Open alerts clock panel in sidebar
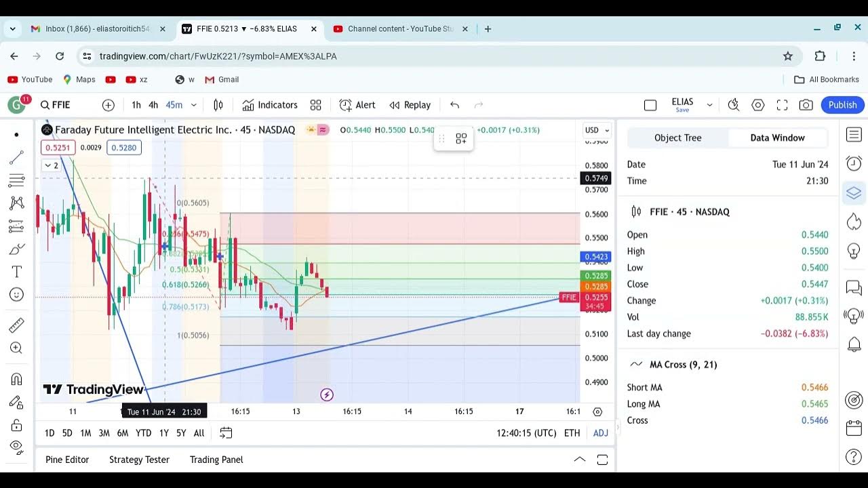 (x=854, y=163)
